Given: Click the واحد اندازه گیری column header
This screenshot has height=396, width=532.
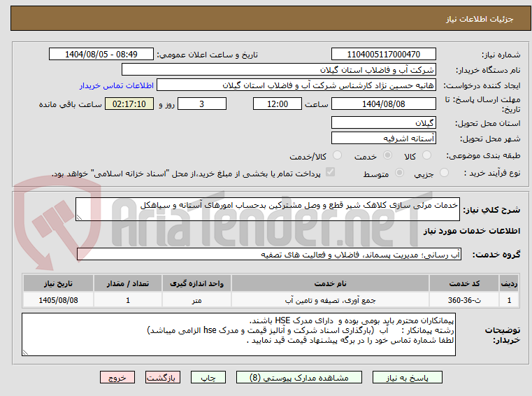Looking at the screenshot, I should pyautogui.click(x=196, y=283).
